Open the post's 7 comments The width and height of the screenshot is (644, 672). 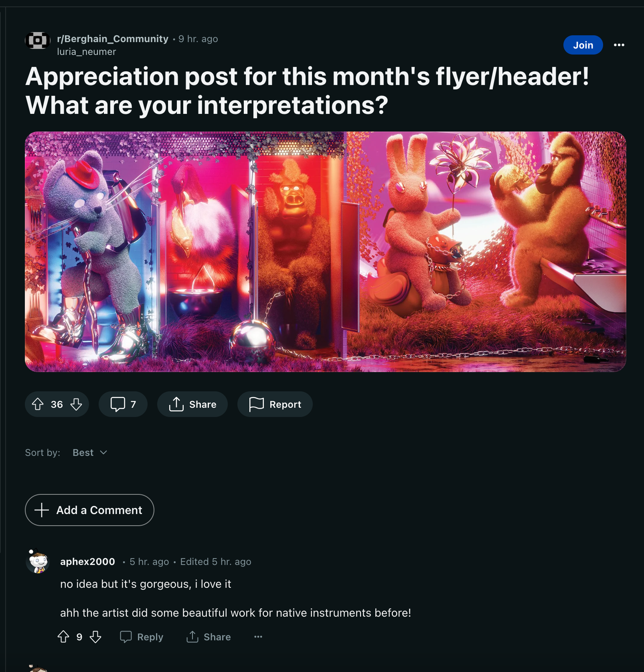(x=123, y=404)
